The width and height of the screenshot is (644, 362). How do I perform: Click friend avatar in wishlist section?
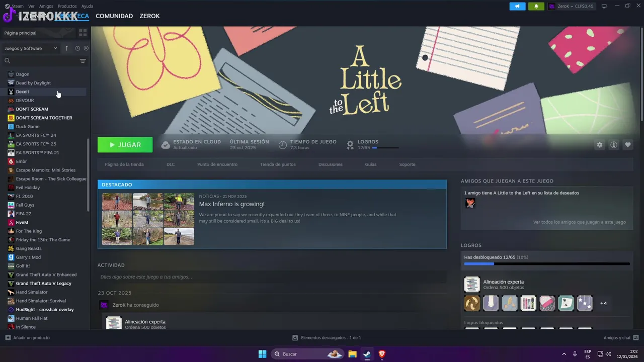[x=470, y=203]
